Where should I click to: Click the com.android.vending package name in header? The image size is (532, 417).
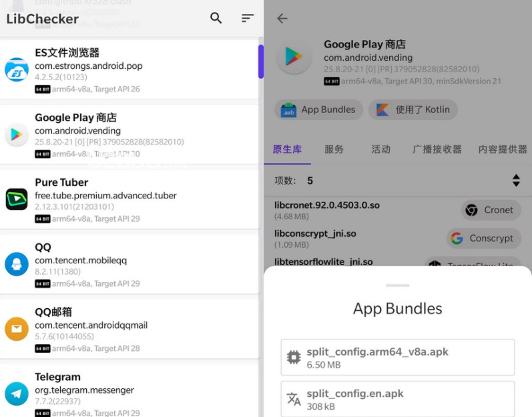coord(368,57)
